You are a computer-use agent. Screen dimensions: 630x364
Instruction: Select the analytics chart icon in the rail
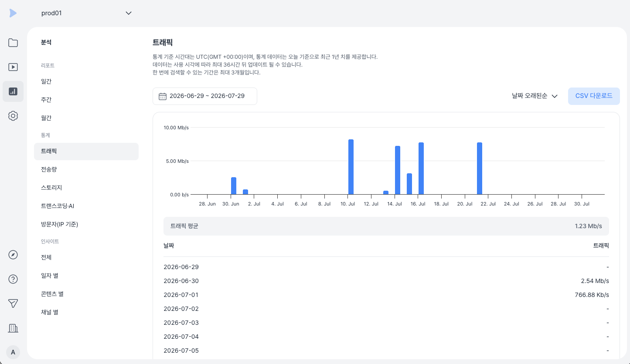pos(13,91)
